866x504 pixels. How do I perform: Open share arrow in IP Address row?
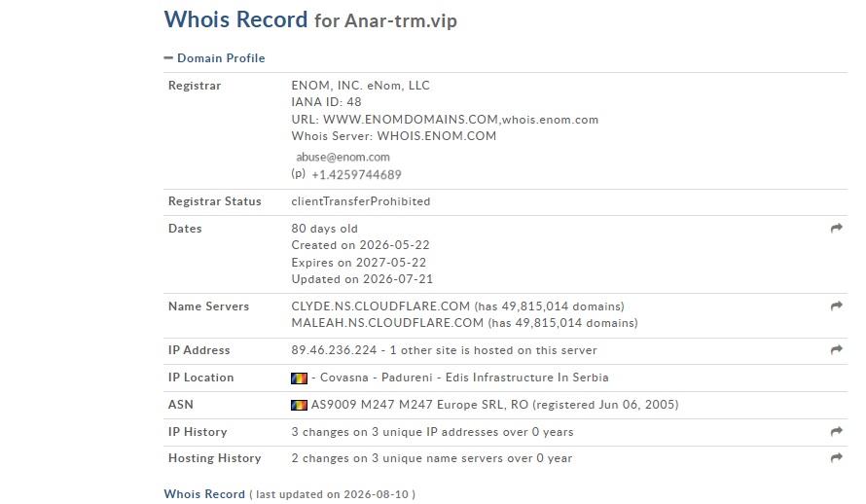click(836, 350)
